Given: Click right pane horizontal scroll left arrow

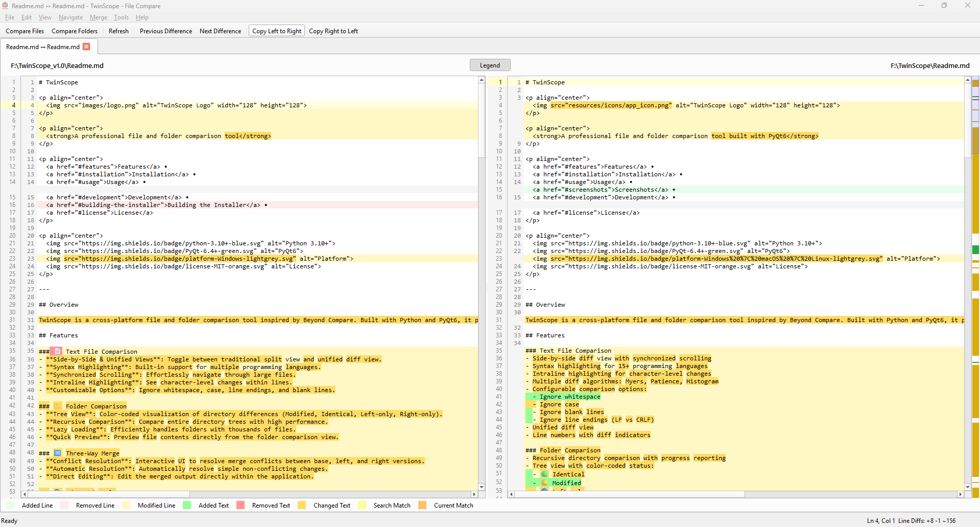Looking at the screenshot, I should tap(511, 494).
